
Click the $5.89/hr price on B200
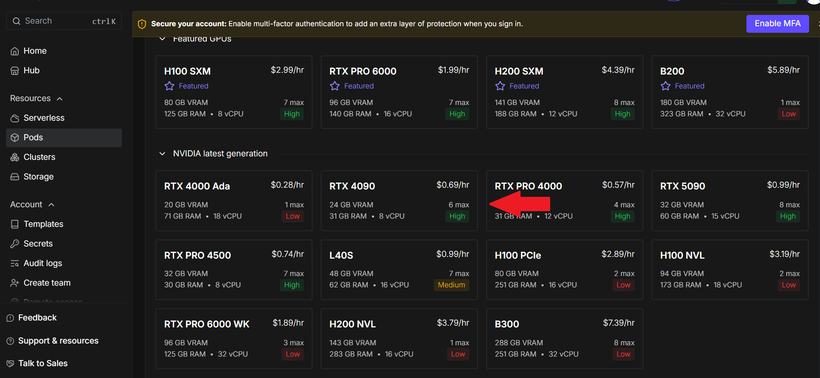pos(783,70)
